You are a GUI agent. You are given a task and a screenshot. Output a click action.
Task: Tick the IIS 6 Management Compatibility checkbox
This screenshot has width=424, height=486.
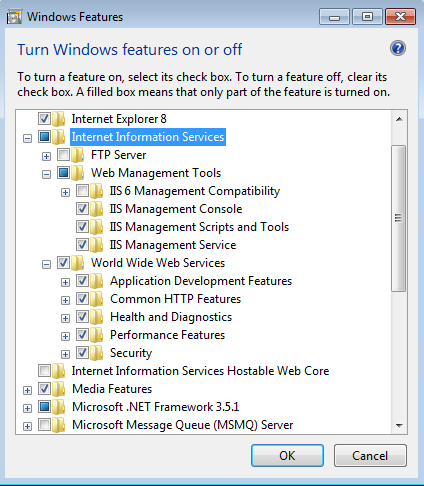(x=82, y=191)
